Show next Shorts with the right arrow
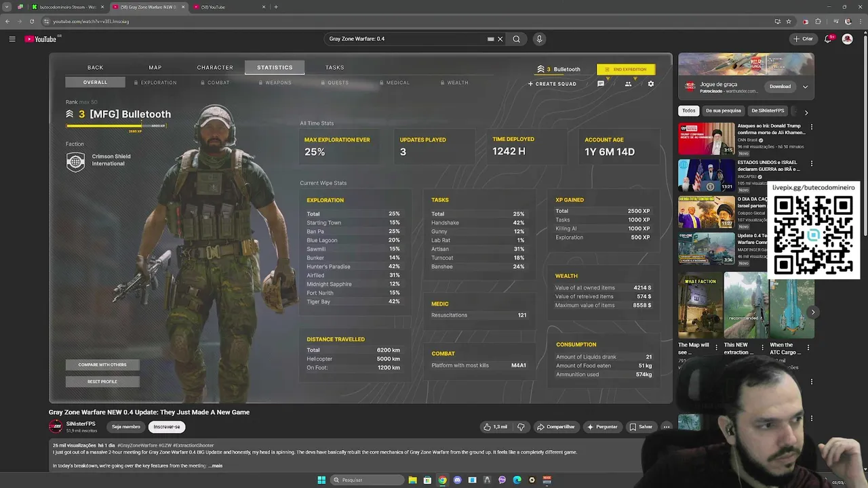 [x=812, y=312]
